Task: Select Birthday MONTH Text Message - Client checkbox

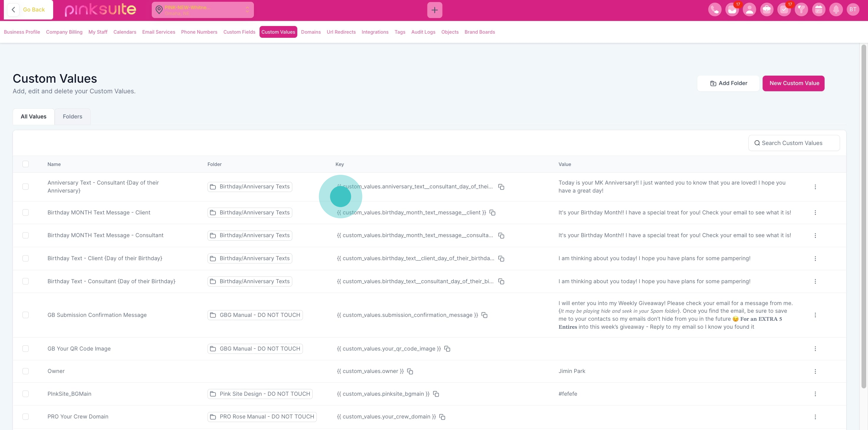Action: 26,212
